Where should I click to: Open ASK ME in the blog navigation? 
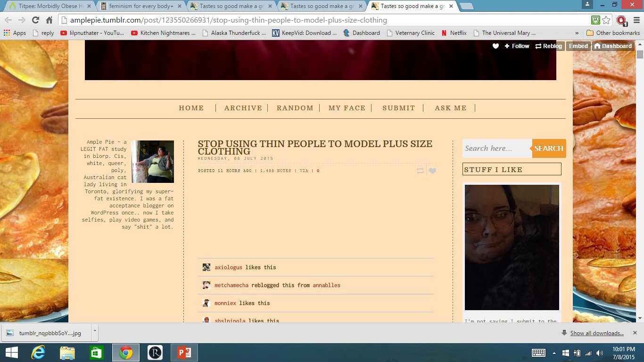pos(451,108)
